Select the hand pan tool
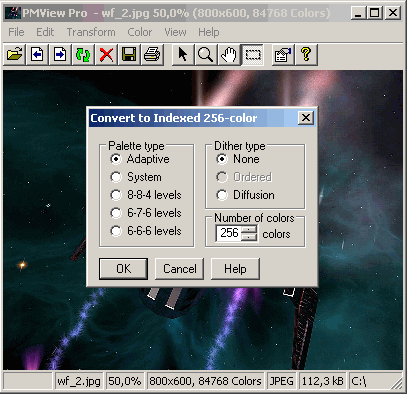Viewport: 407px width, 394px height. (229, 54)
